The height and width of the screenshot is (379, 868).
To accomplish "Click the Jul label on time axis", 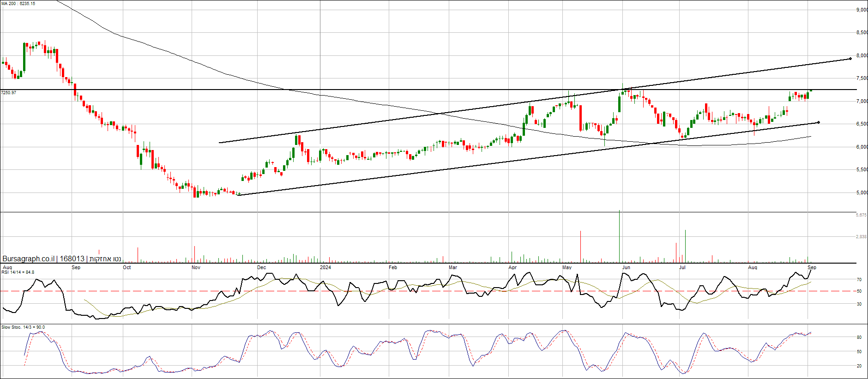I will 682,267.
